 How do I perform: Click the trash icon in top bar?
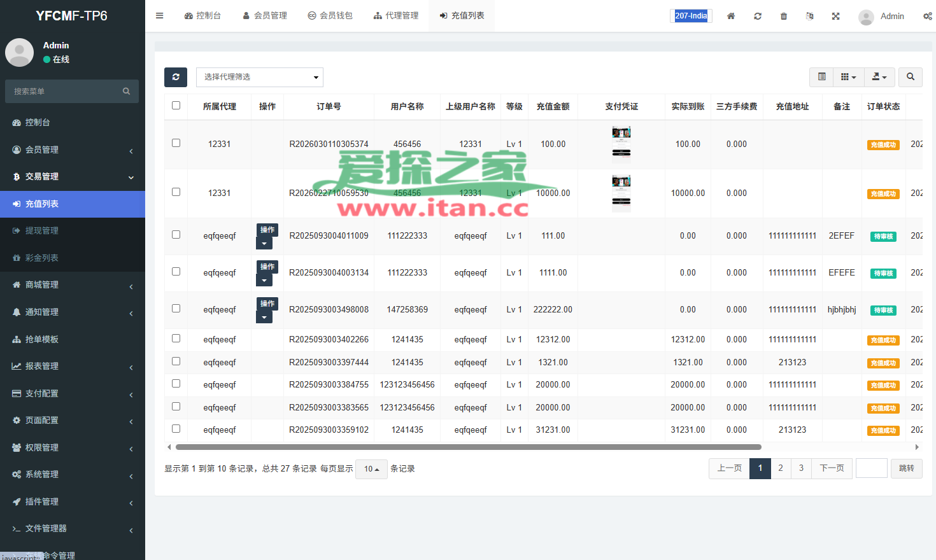pyautogui.click(x=783, y=16)
